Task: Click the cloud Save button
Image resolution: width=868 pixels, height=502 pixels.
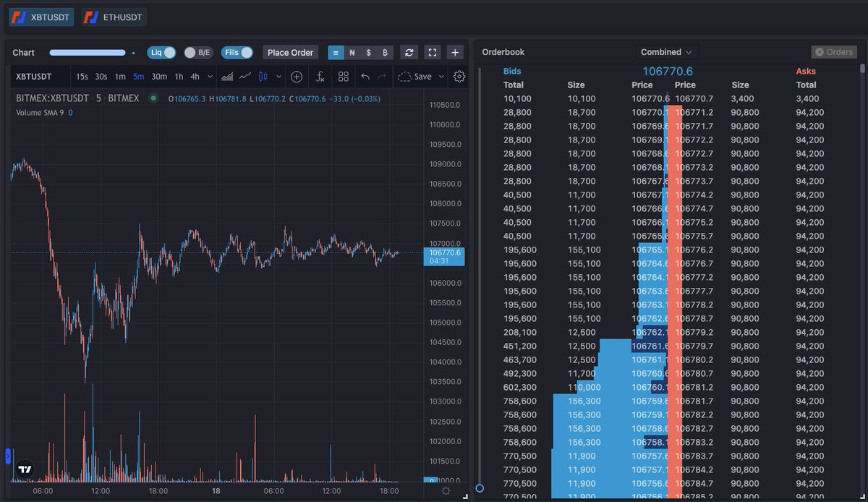Action: 415,77
